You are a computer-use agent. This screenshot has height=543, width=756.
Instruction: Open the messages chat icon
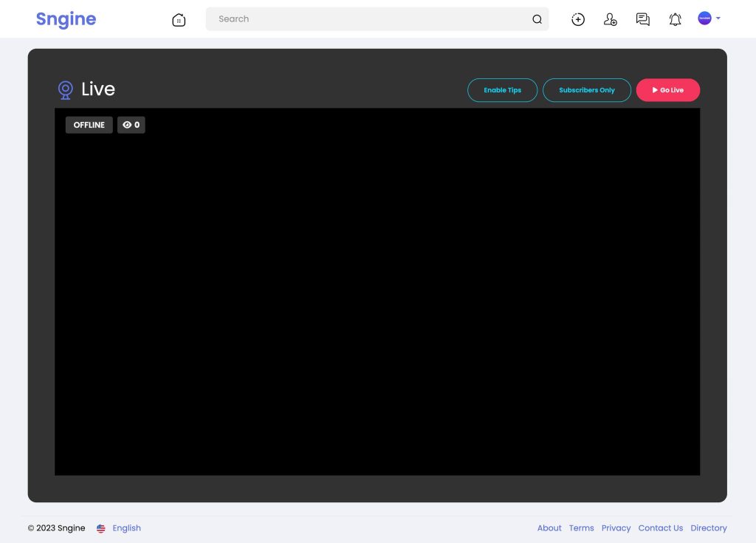point(643,19)
